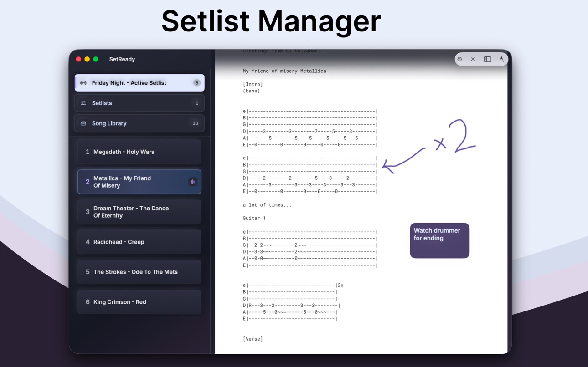Screen dimensions: 588x367
Task: Click the 'a lot of times...' text
Action: click(x=267, y=205)
